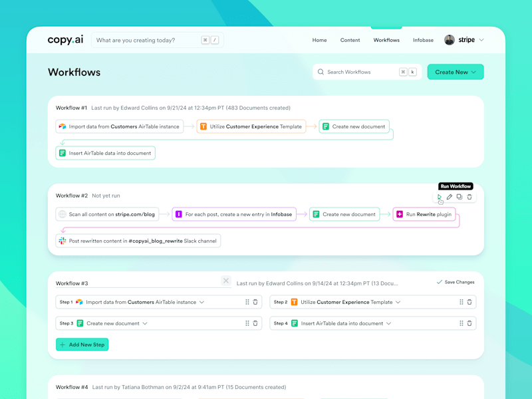The width and height of the screenshot is (532, 399).
Task: Click the AirTable icon in Workflow #1
Action: [x=63, y=126]
